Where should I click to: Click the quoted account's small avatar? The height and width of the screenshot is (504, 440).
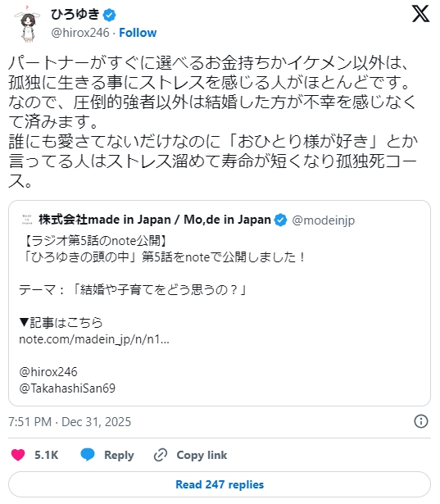coord(27,220)
